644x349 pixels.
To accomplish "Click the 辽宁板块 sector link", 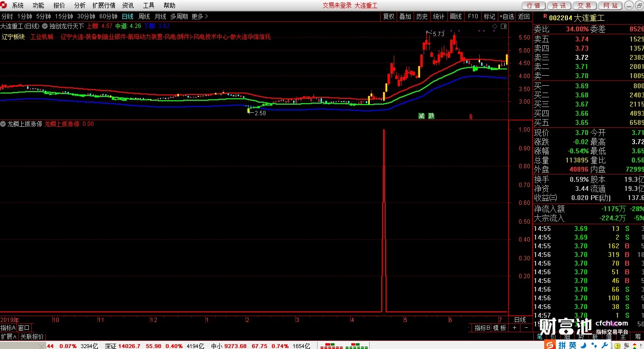I will click(x=13, y=37).
